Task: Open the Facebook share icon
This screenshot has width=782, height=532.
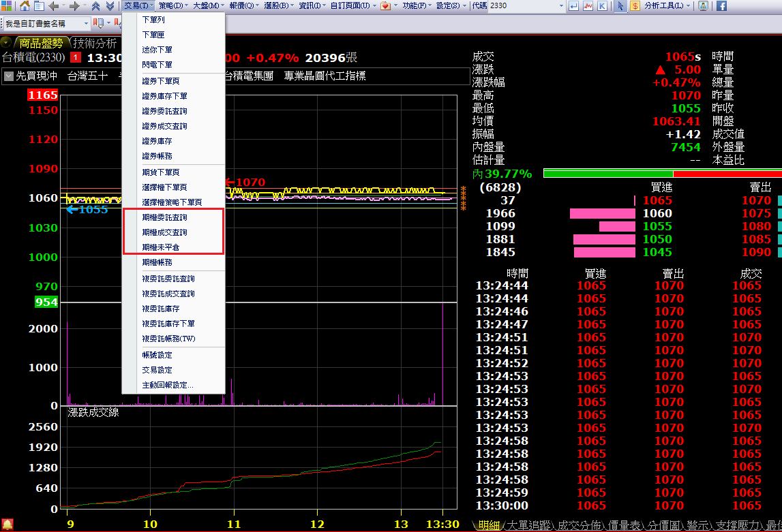Action: tap(721, 6)
